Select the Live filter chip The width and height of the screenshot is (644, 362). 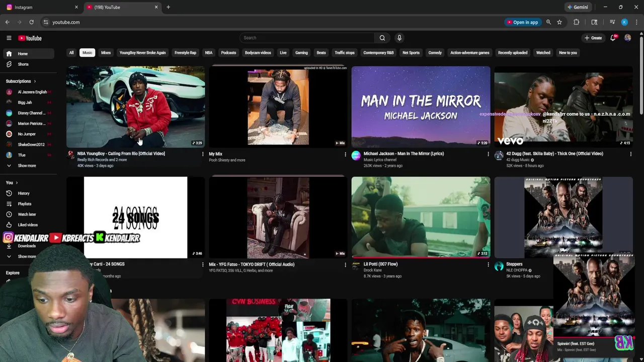click(283, 53)
